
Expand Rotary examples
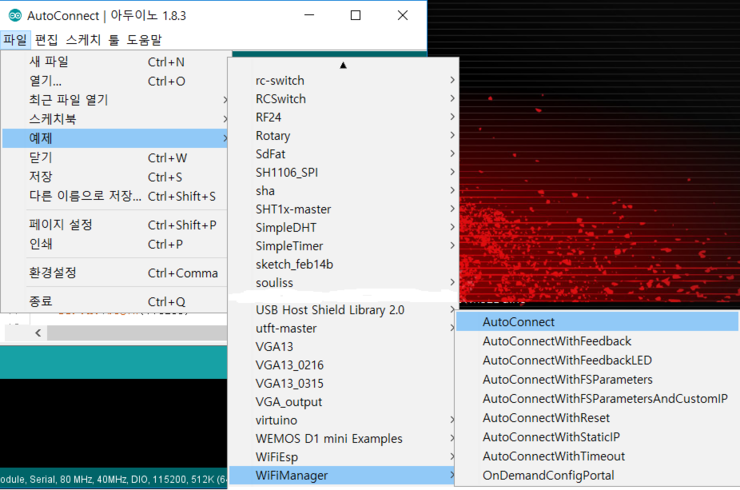coord(343,135)
